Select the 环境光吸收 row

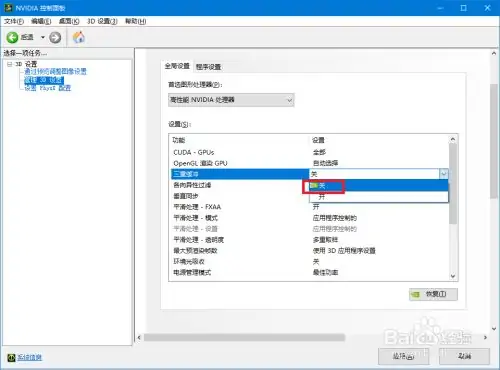tap(309, 262)
